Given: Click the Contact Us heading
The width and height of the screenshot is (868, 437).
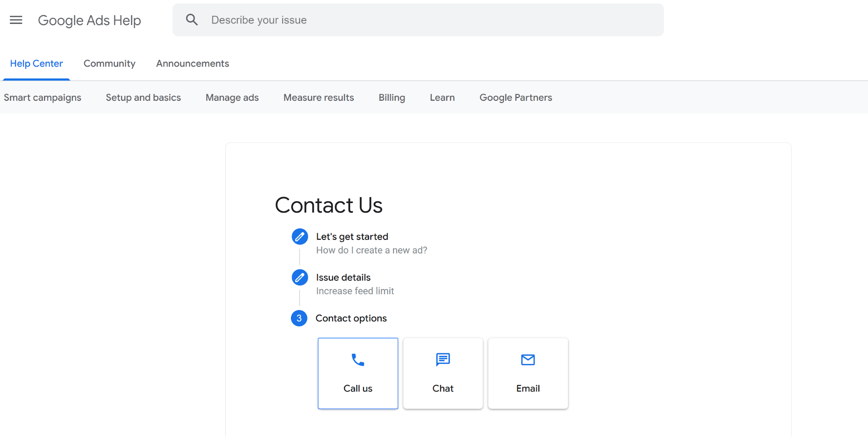Looking at the screenshot, I should click(329, 205).
